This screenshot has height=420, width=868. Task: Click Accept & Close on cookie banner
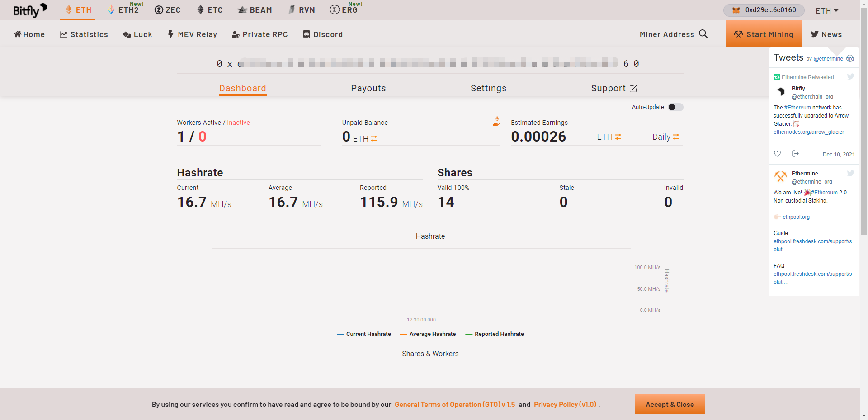click(670, 404)
